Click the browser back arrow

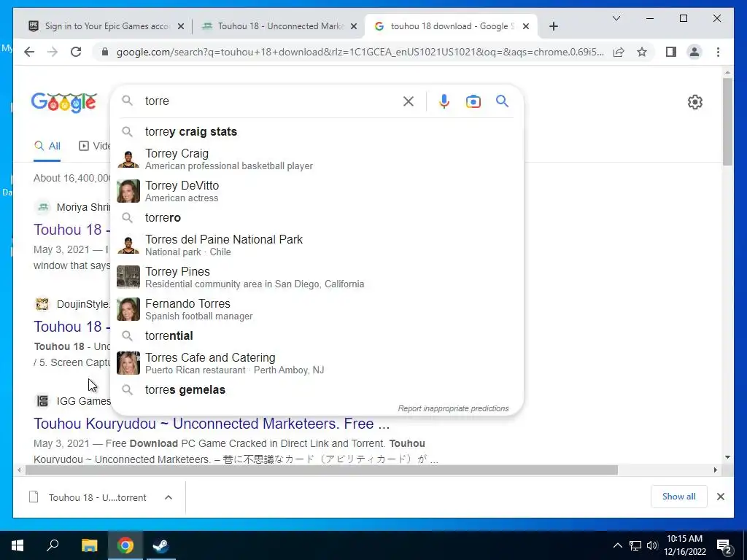point(29,52)
